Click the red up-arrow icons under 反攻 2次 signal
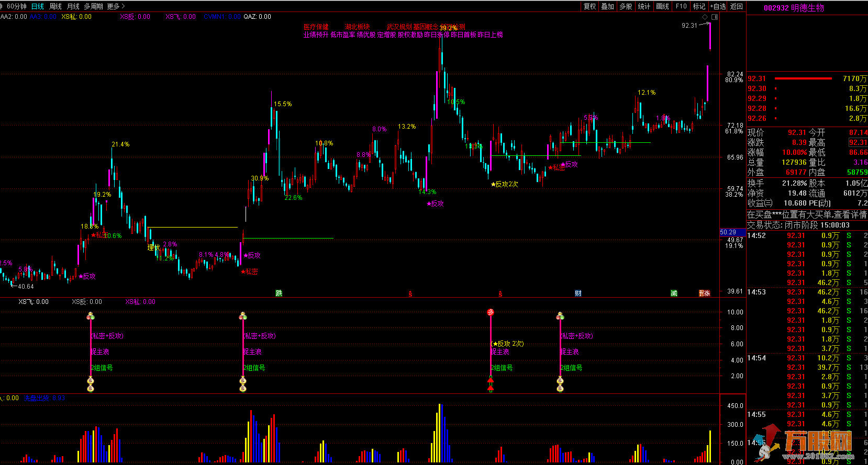The image size is (868, 465). point(491,385)
